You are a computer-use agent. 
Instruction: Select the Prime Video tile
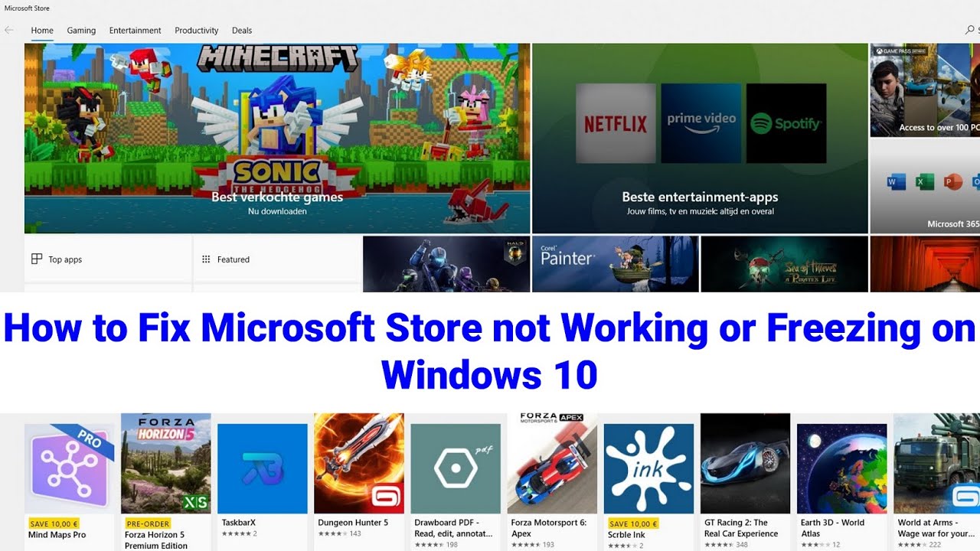click(x=701, y=123)
